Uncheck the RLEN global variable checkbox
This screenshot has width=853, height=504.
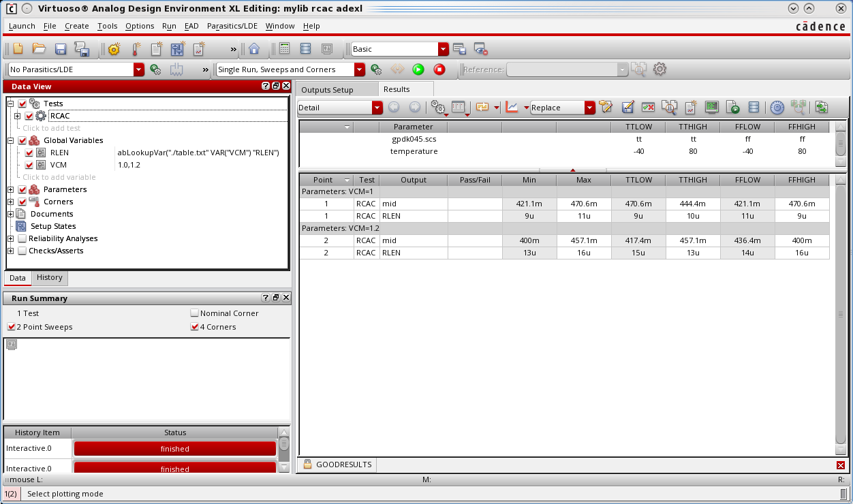(29, 153)
